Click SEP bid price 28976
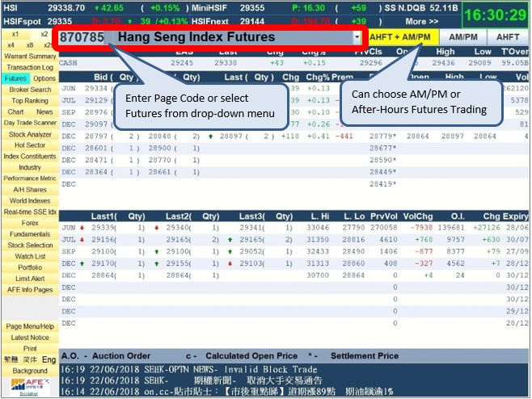Viewport: 532px width, 399px height. coord(96,112)
